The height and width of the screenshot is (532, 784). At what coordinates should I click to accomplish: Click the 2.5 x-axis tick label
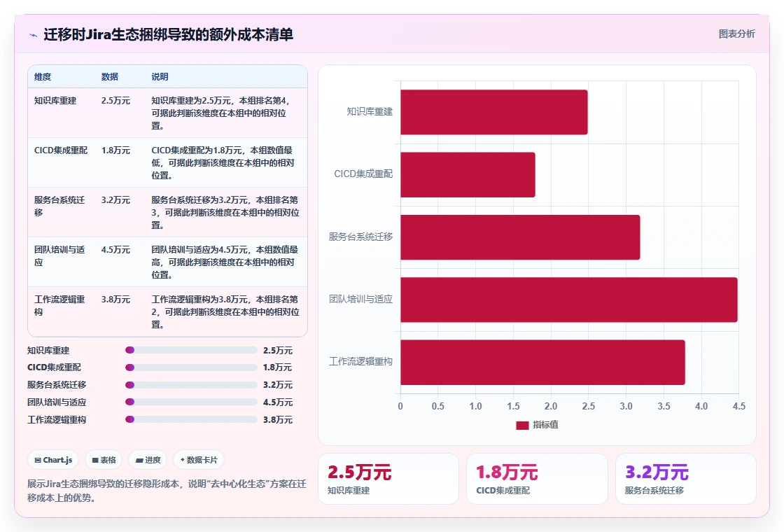(589, 406)
